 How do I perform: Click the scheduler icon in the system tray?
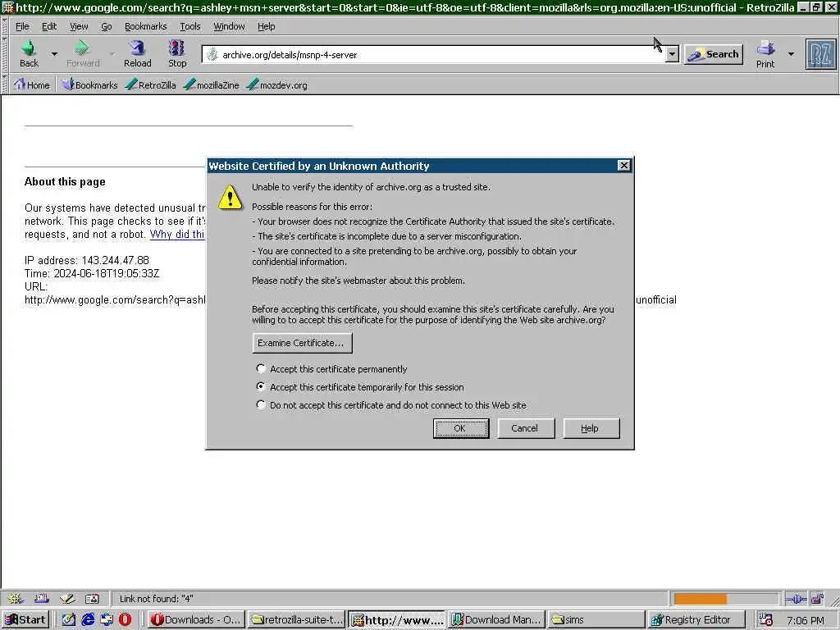pos(766,620)
